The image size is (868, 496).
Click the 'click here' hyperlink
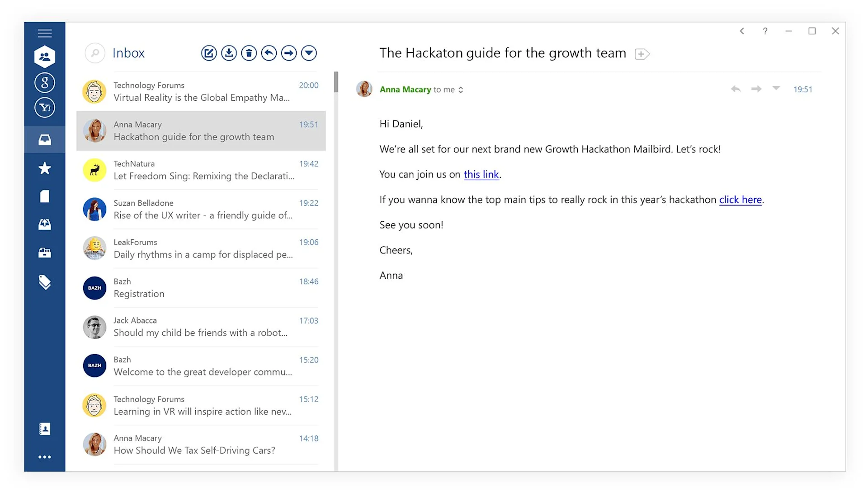pyautogui.click(x=740, y=200)
